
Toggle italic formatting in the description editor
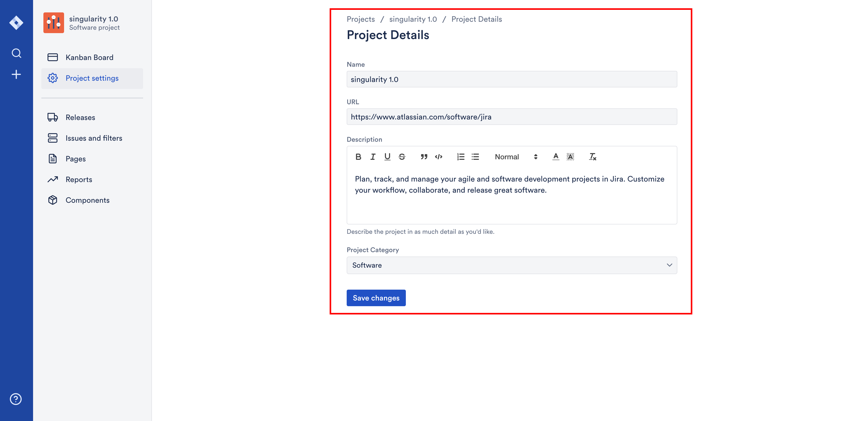pos(373,157)
